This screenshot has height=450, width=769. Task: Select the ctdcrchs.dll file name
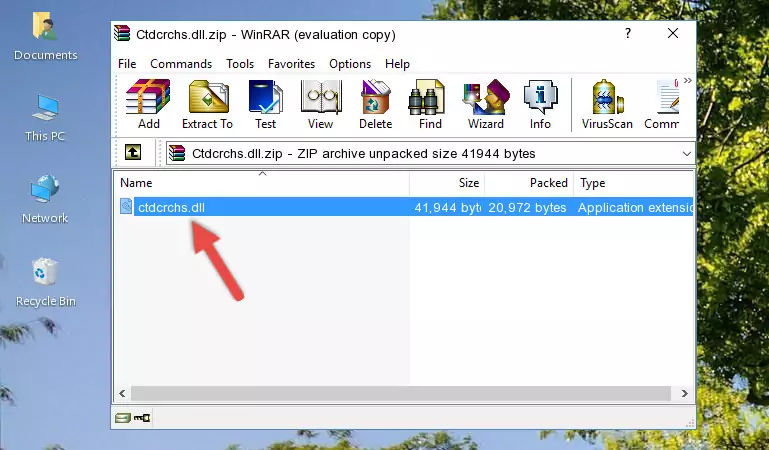click(x=171, y=207)
